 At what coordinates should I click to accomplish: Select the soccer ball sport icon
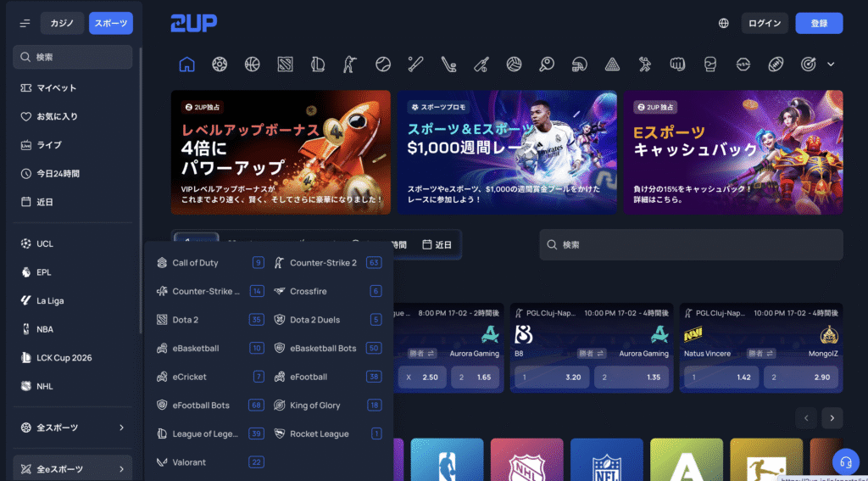220,64
